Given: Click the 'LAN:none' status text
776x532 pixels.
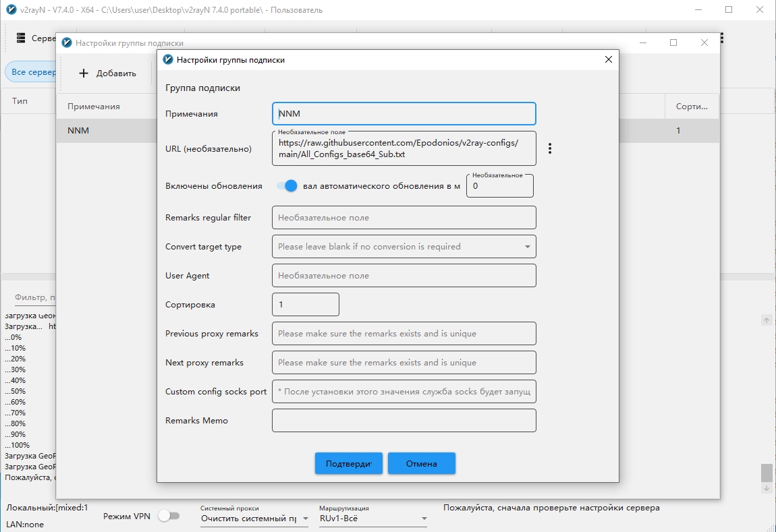Looking at the screenshot, I should pyautogui.click(x=25, y=524).
